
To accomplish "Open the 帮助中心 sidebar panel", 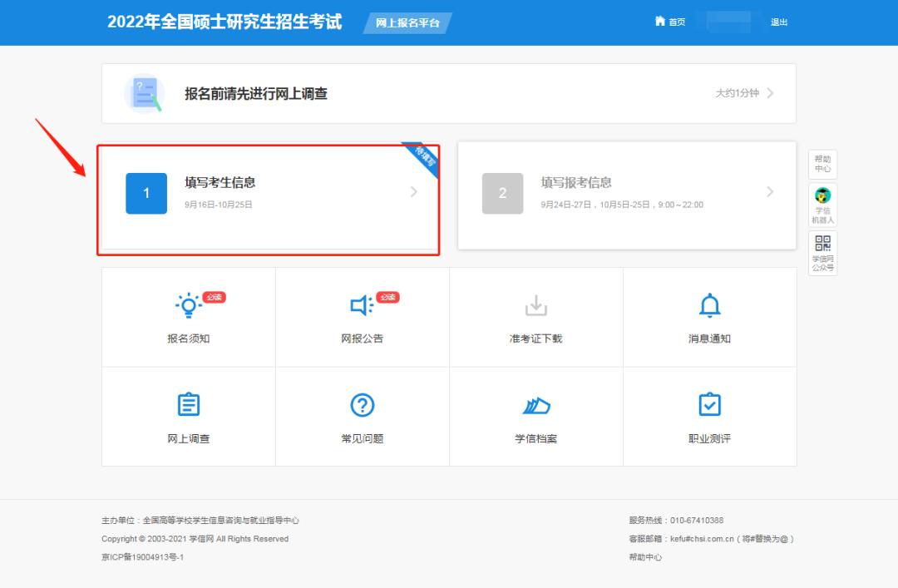I will pyautogui.click(x=822, y=163).
